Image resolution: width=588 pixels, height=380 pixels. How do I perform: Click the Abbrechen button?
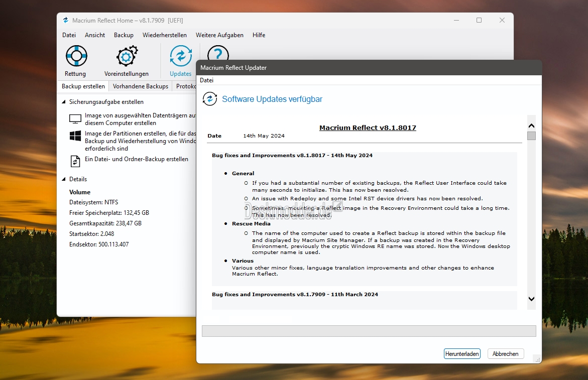coord(506,354)
